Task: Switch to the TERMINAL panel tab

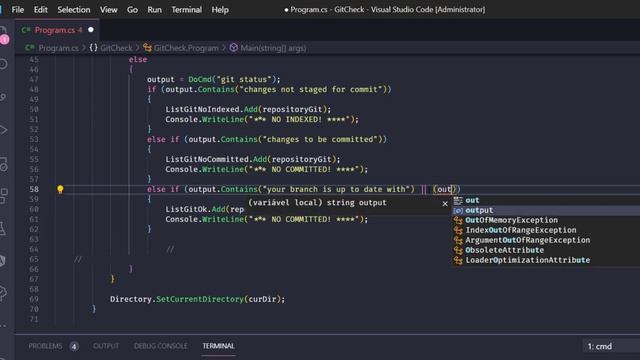Action: (218, 346)
